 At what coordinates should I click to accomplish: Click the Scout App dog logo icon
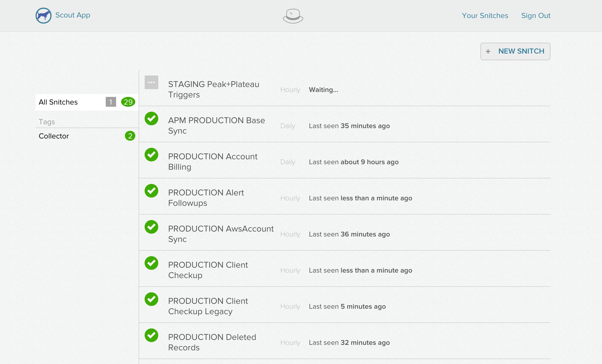(44, 16)
